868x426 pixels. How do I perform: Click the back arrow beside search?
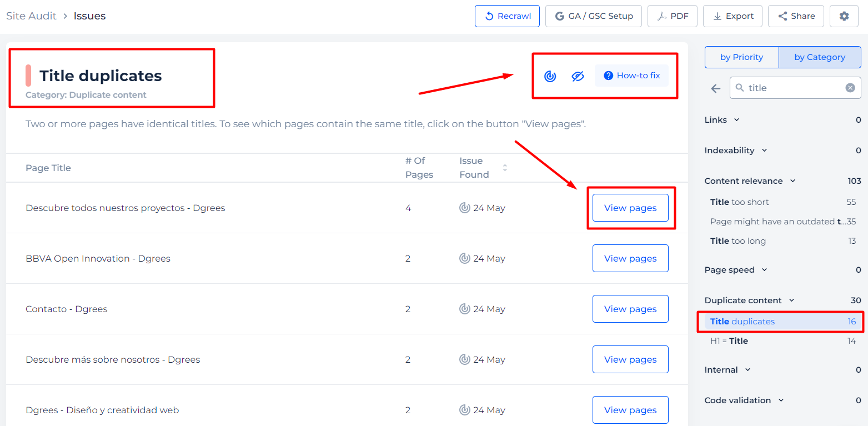(715, 88)
